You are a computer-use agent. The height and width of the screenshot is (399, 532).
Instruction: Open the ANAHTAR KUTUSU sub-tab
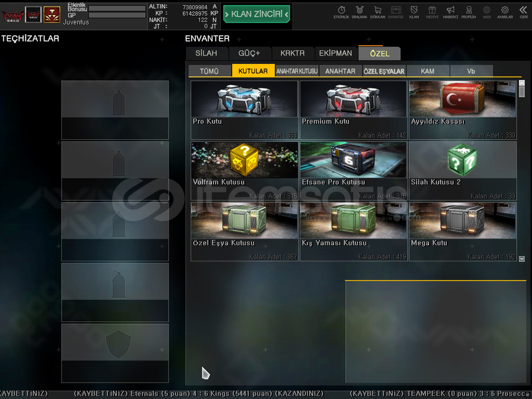(297, 71)
